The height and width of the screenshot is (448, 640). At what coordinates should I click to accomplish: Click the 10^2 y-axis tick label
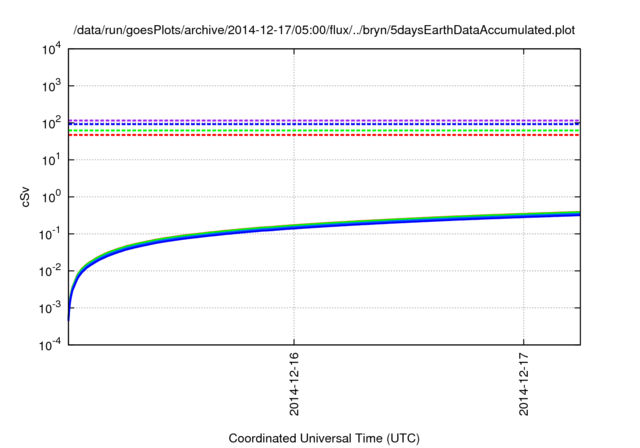[x=51, y=123]
